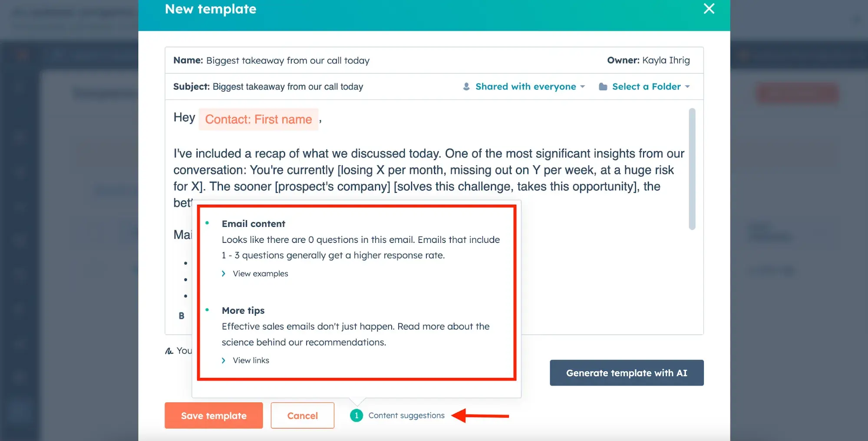The height and width of the screenshot is (441, 868).
Task: Click the Bold formatting B icon
Action: click(182, 316)
